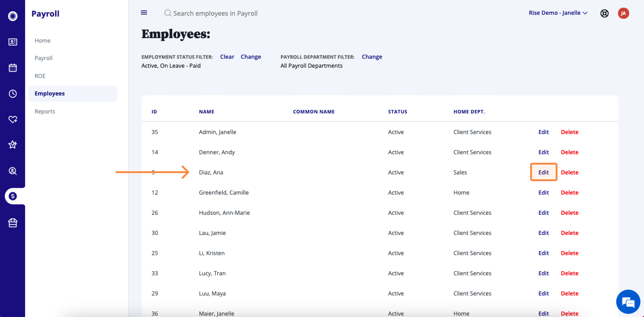Delete Denner, Andy record
Image resolution: width=644 pixels, height=317 pixels.
[570, 152]
